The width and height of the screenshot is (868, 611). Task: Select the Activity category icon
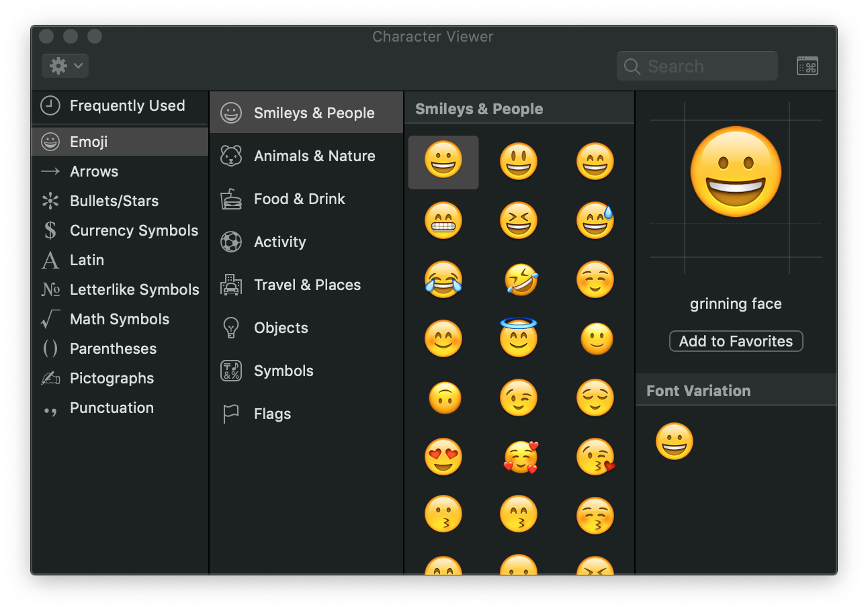pyautogui.click(x=231, y=242)
